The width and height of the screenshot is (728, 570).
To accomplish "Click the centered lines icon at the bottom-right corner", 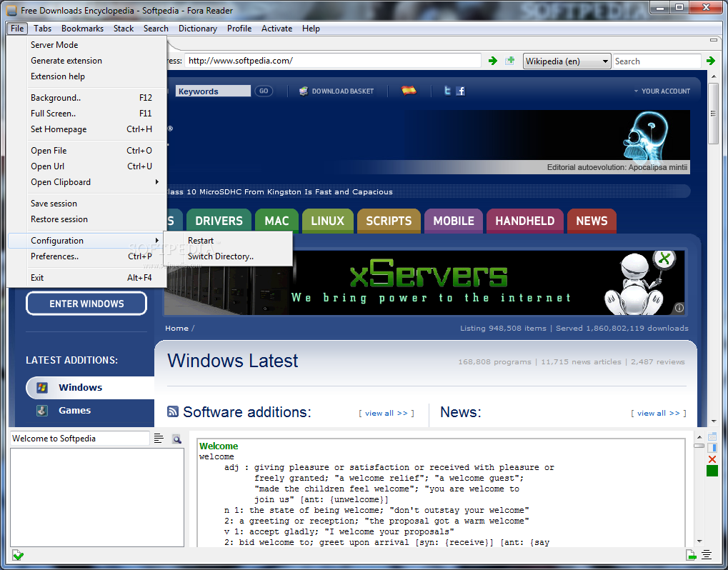I will pos(707,555).
